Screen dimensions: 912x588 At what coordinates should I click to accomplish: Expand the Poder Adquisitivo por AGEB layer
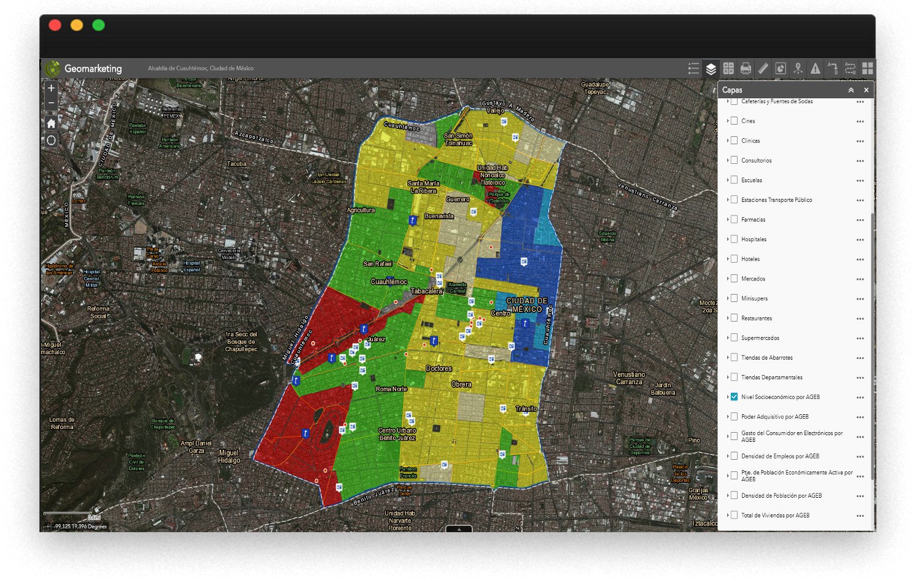point(728,417)
